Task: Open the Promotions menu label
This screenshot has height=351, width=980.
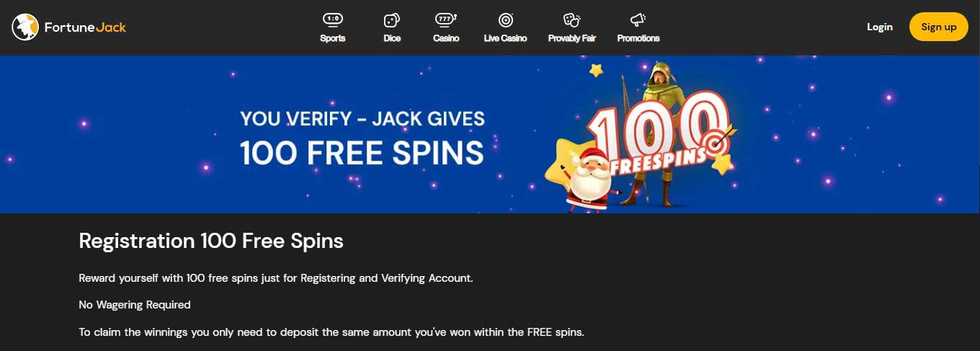Action: 638,38
